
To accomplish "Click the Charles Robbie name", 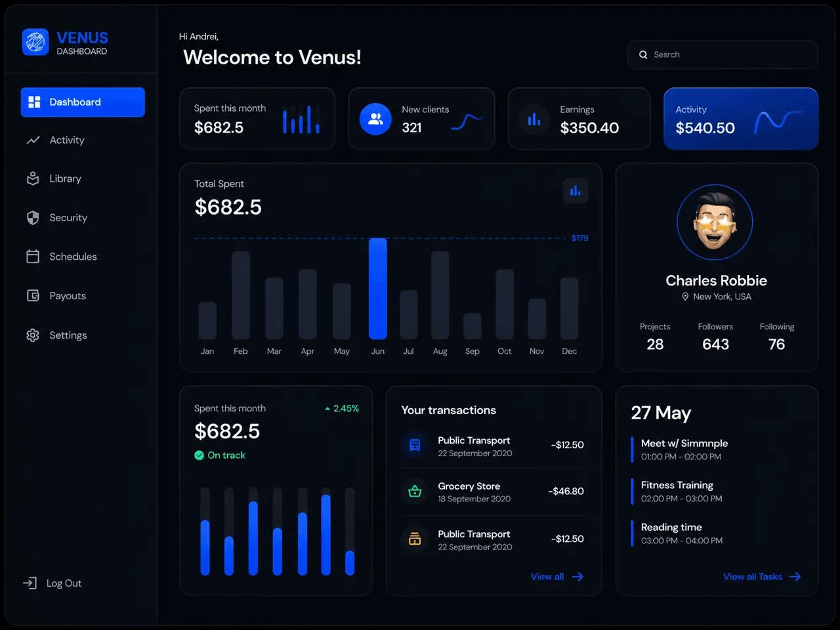I will tap(716, 281).
